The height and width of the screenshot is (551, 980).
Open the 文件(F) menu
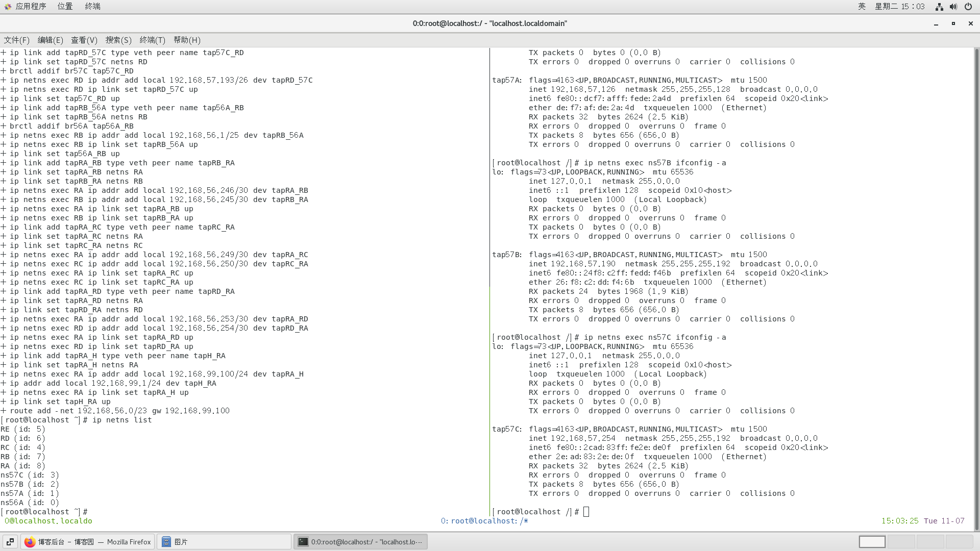[16, 40]
